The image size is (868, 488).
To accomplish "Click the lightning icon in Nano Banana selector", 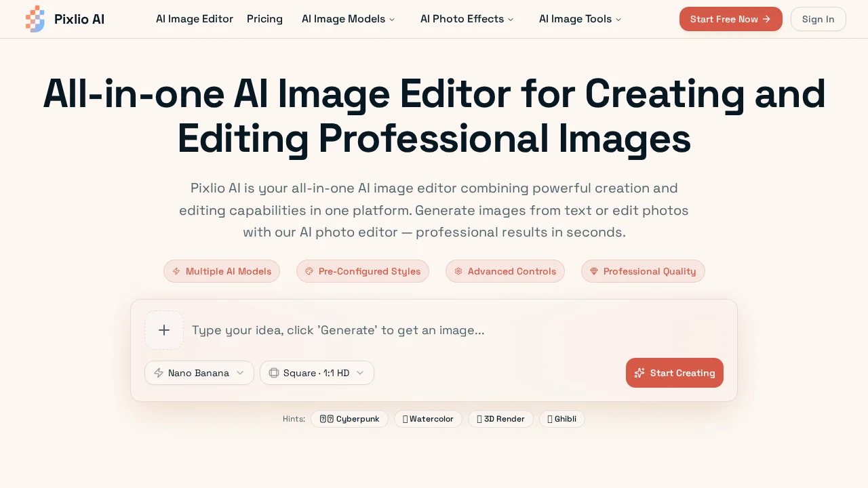I will click(x=159, y=373).
